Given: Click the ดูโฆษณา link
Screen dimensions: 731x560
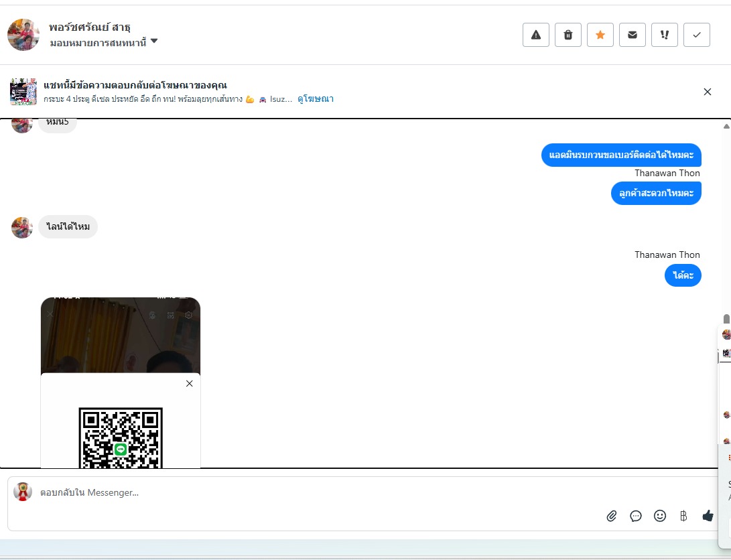Looking at the screenshot, I should pyautogui.click(x=316, y=98).
